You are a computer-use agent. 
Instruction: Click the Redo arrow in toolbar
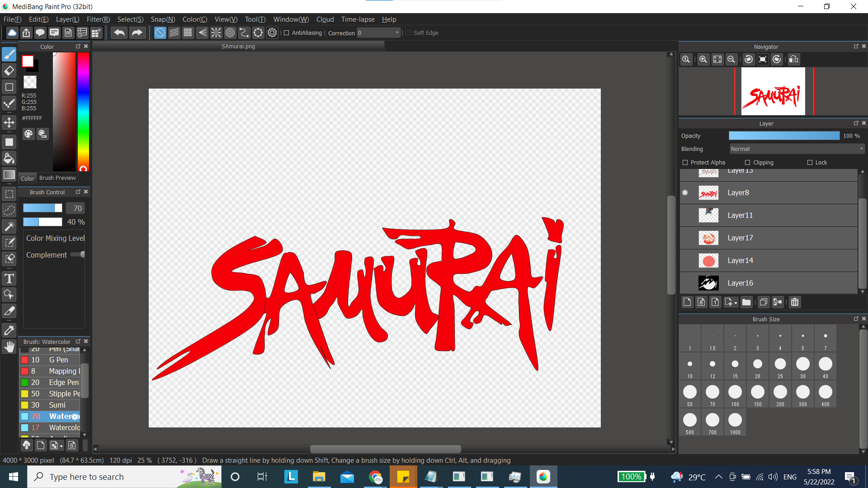click(x=137, y=33)
